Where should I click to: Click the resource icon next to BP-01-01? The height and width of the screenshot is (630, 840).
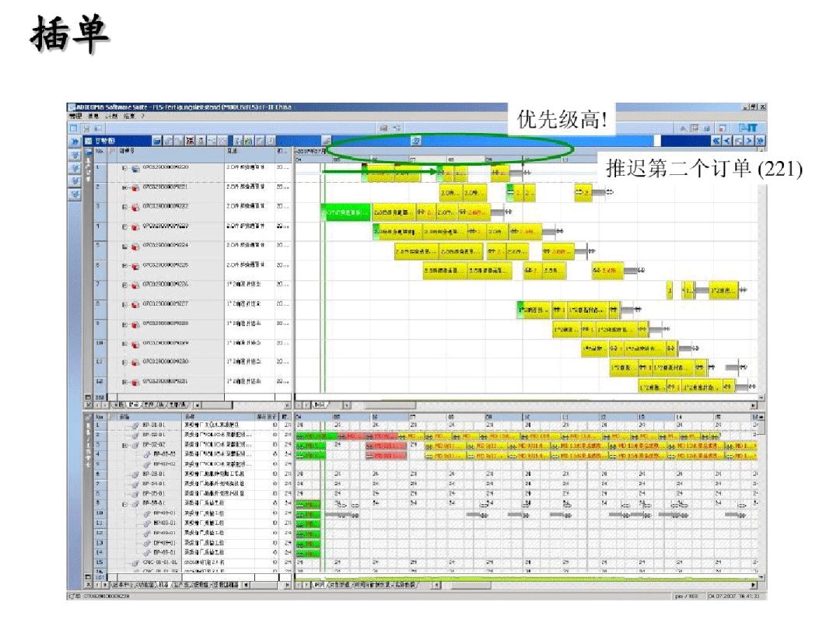tap(135, 425)
